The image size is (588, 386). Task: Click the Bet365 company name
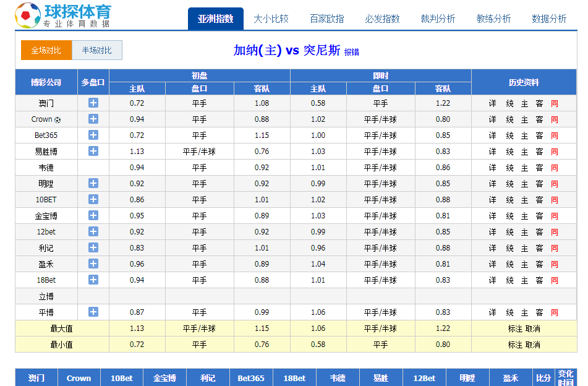[x=46, y=135]
